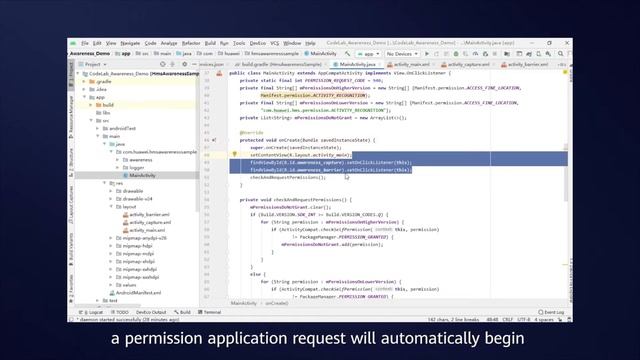Open the VCS menu

tap(275, 43)
